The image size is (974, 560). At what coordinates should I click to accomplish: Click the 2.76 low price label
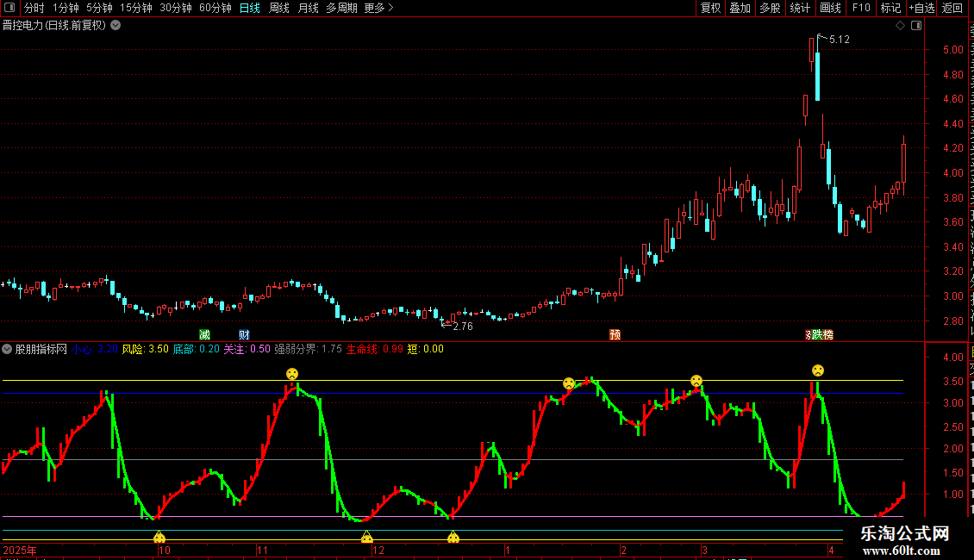463,327
